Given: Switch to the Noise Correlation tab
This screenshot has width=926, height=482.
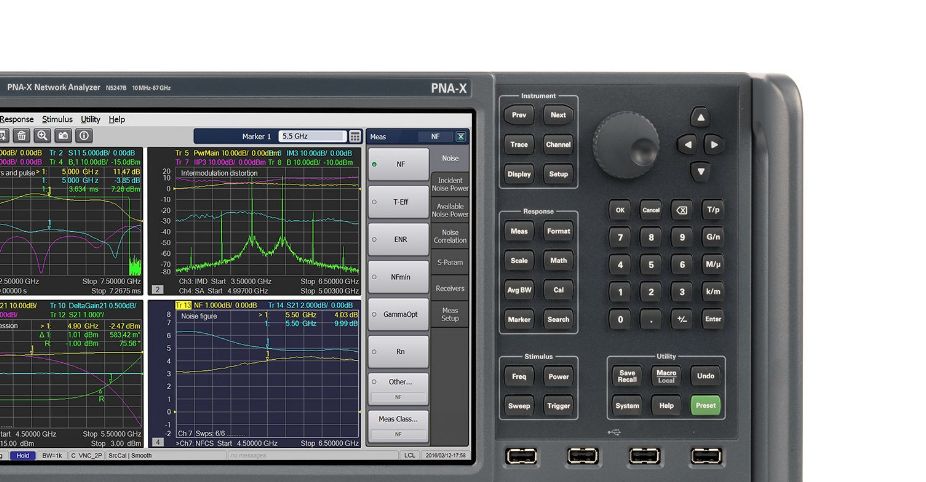Looking at the screenshot, I should point(450,236).
